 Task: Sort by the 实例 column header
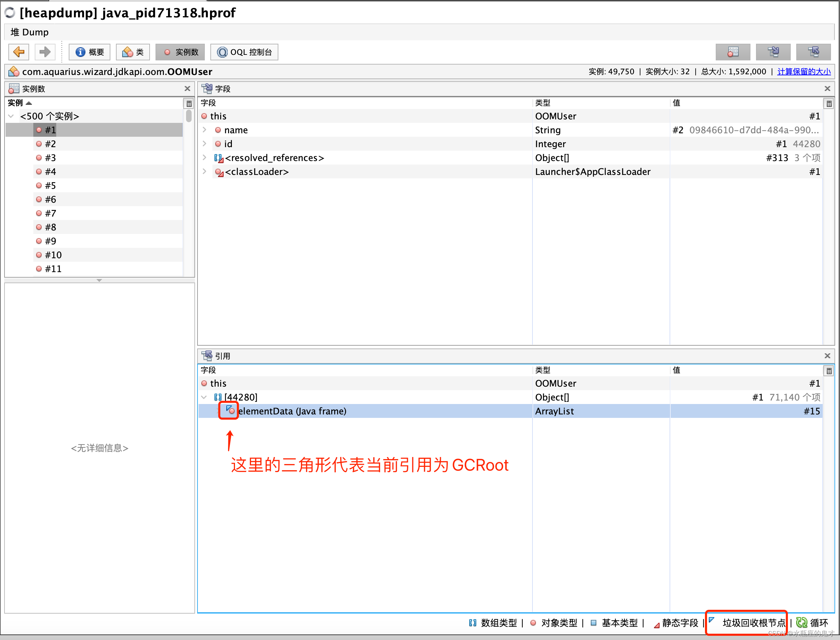(x=94, y=103)
